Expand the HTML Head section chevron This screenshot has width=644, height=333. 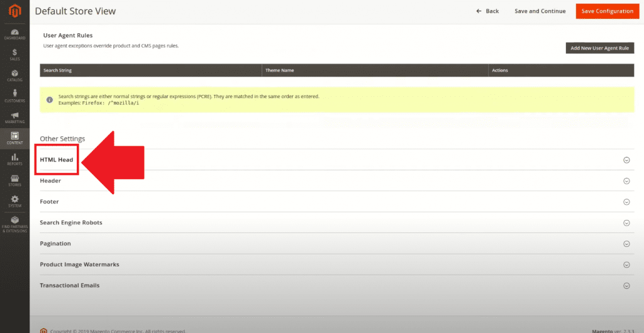click(626, 160)
